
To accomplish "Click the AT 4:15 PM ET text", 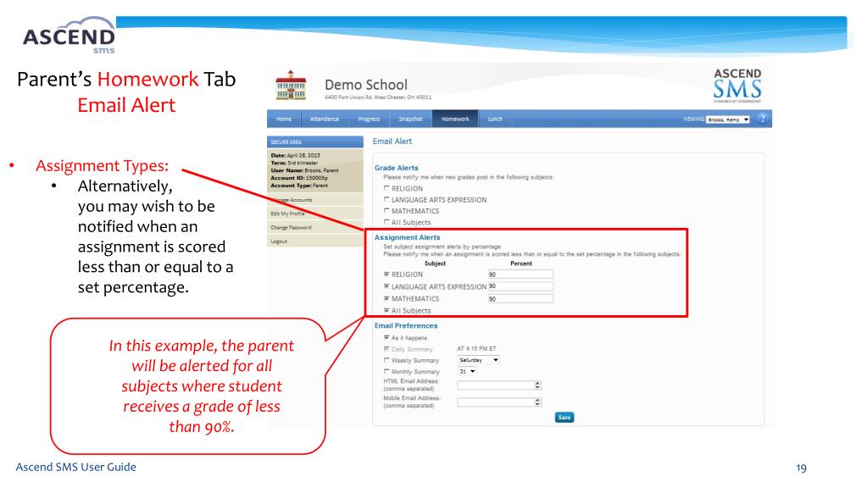I will 476,348.
